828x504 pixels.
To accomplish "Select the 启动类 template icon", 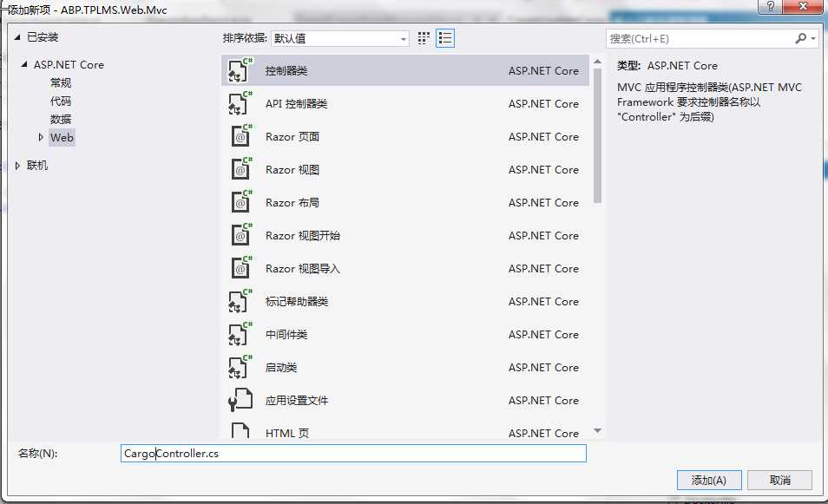I will pos(235,367).
